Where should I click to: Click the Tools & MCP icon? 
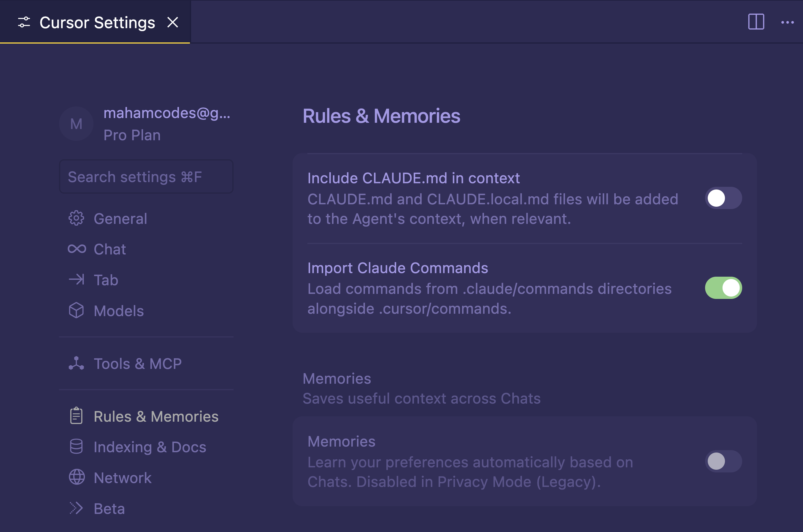coord(76,363)
